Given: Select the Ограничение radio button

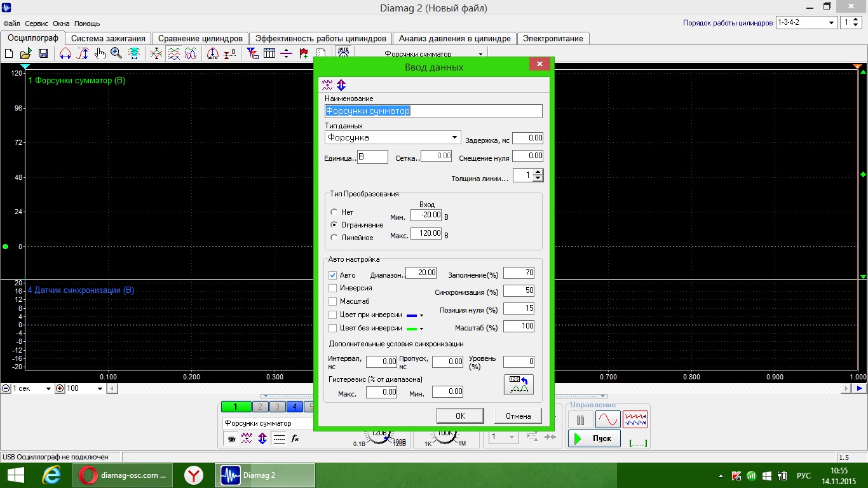Looking at the screenshot, I should [x=334, y=225].
